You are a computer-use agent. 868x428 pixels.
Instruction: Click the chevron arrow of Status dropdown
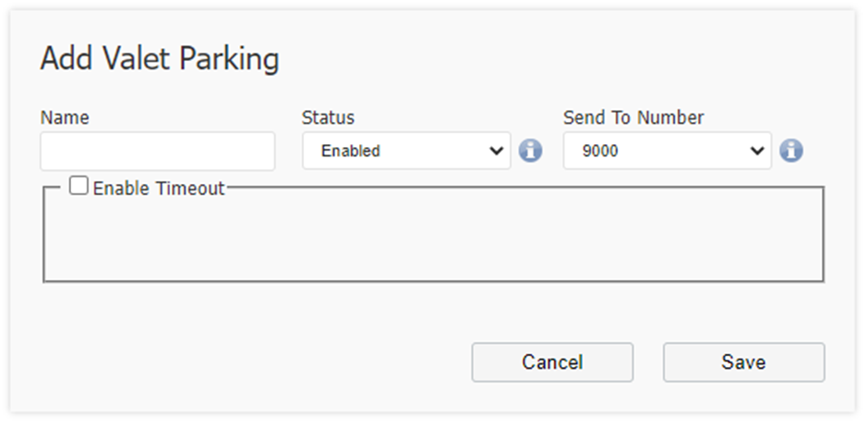(x=497, y=151)
